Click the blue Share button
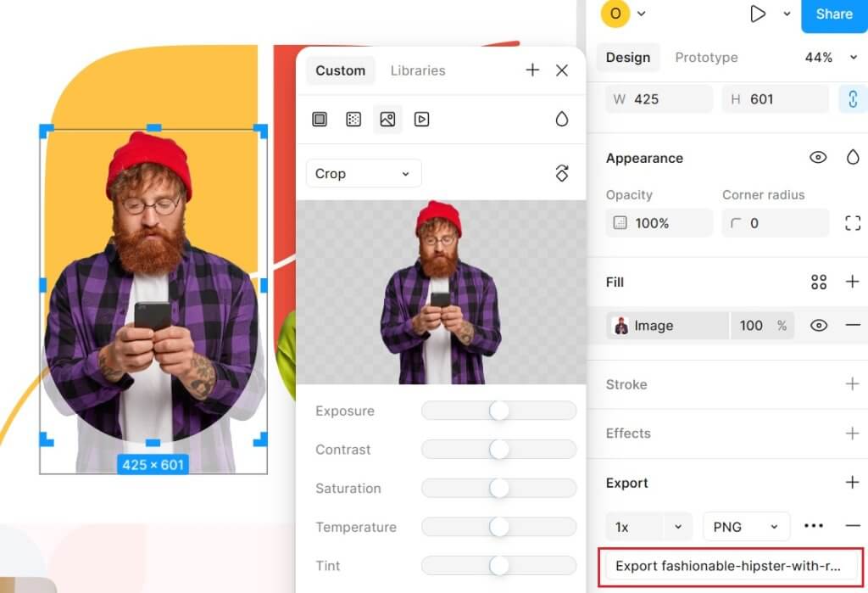This screenshot has width=868, height=593. click(834, 14)
